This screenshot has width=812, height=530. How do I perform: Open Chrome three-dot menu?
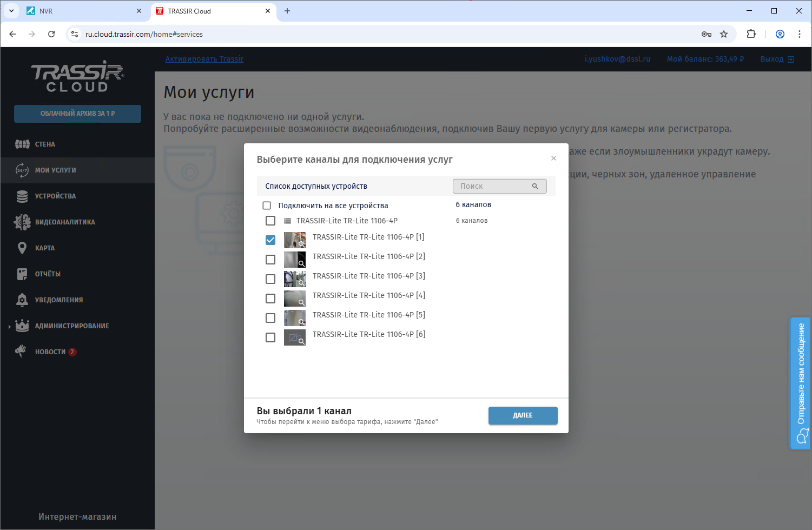pos(800,34)
